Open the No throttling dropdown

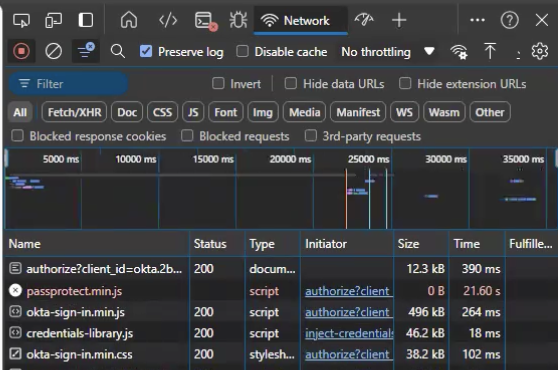click(x=388, y=52)
